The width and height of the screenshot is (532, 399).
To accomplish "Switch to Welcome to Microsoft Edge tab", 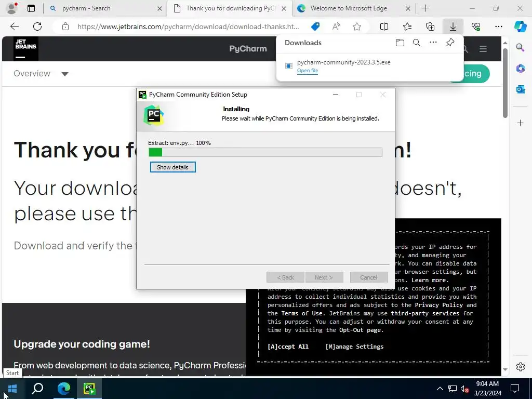I will [349, 8].
